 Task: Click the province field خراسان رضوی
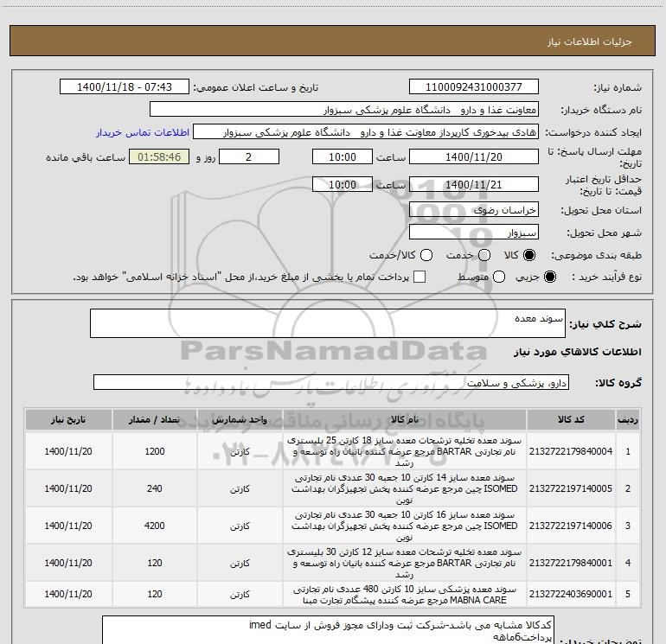click(x=474, y=209)
